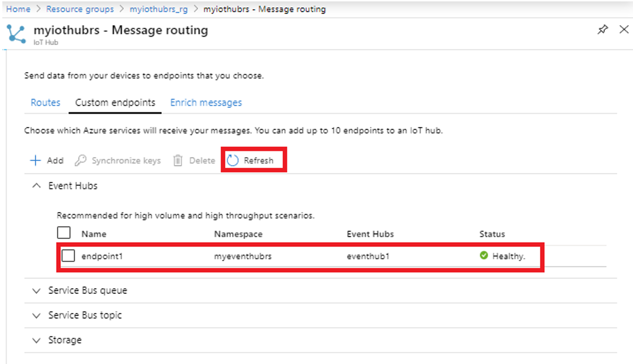
Task: Click the Status column header
Action: [492, 234]
